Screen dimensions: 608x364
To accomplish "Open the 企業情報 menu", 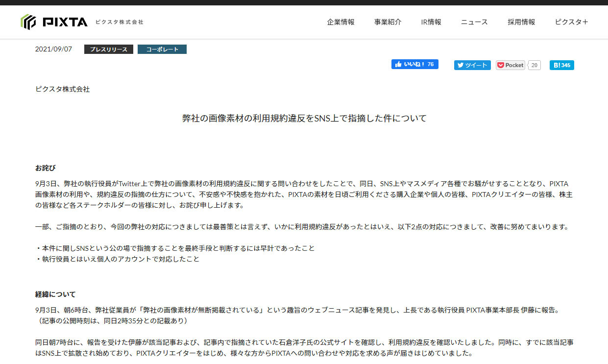I will point(340,22).
